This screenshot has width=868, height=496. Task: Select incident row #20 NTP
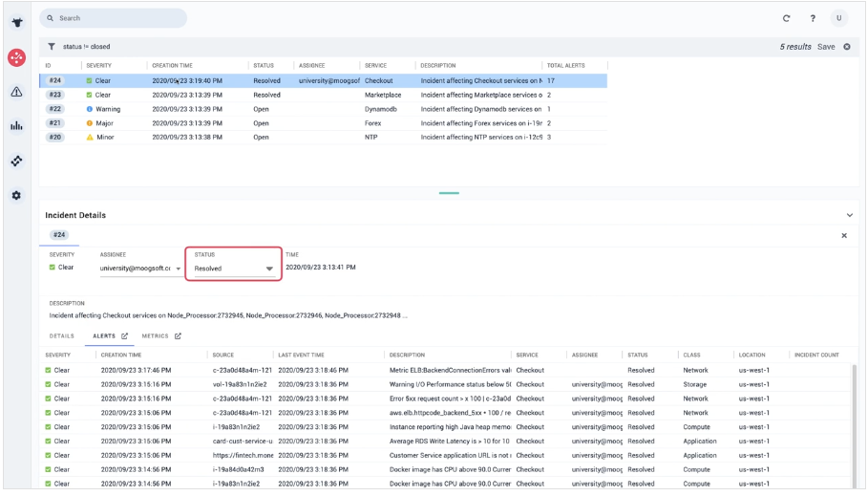click(x=324, y=137)
